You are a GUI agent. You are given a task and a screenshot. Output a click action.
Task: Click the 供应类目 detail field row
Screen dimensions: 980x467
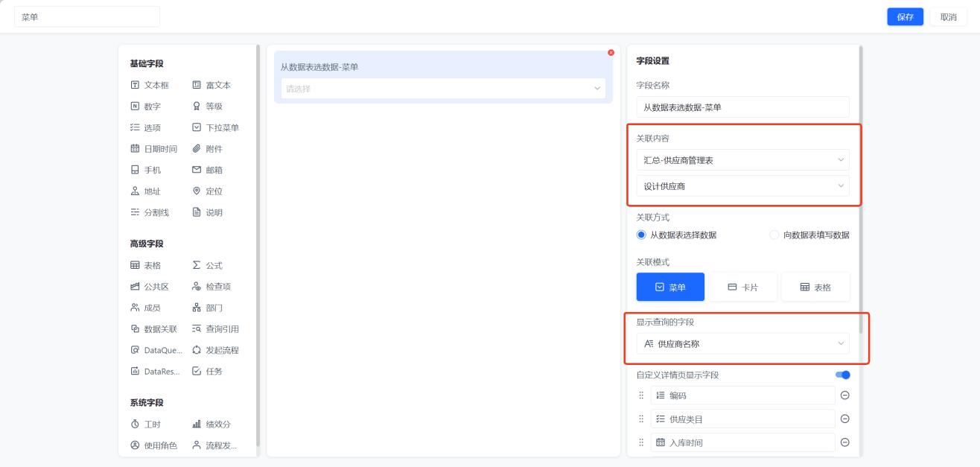click(742, 419)
